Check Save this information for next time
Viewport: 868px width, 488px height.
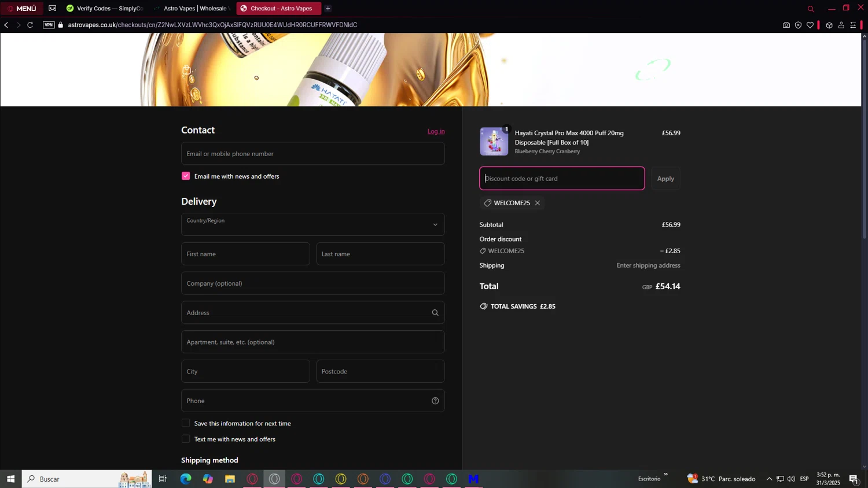[186, 423]
